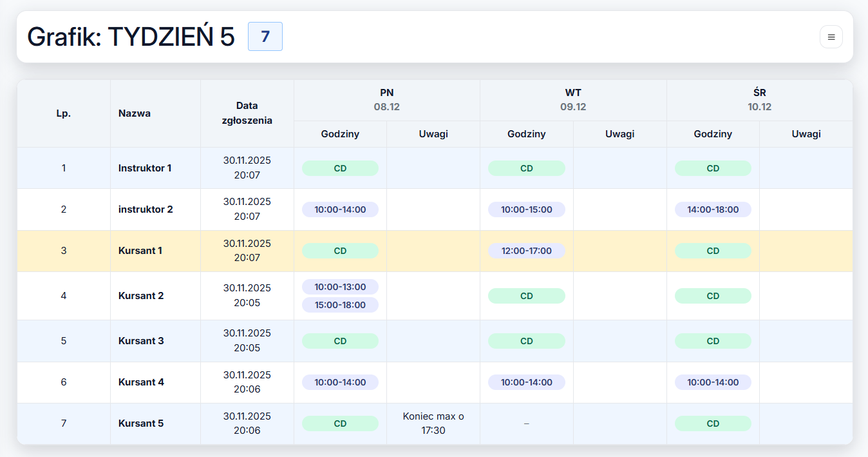Click instruktor 2 Monday 10:00-14:00 slot
The width and height of the screenshot is (868, 457).
[340, 209]
